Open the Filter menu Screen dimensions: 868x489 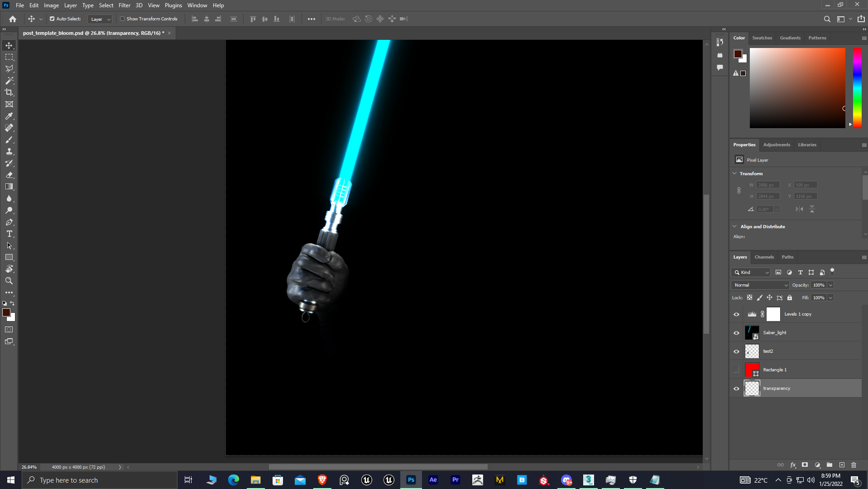tap(125, 5)
